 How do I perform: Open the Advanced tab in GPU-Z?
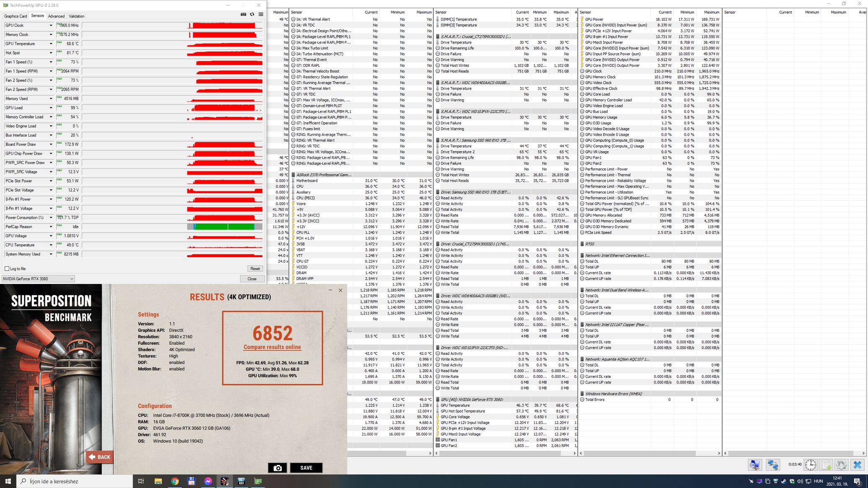(x=56, y=16)
